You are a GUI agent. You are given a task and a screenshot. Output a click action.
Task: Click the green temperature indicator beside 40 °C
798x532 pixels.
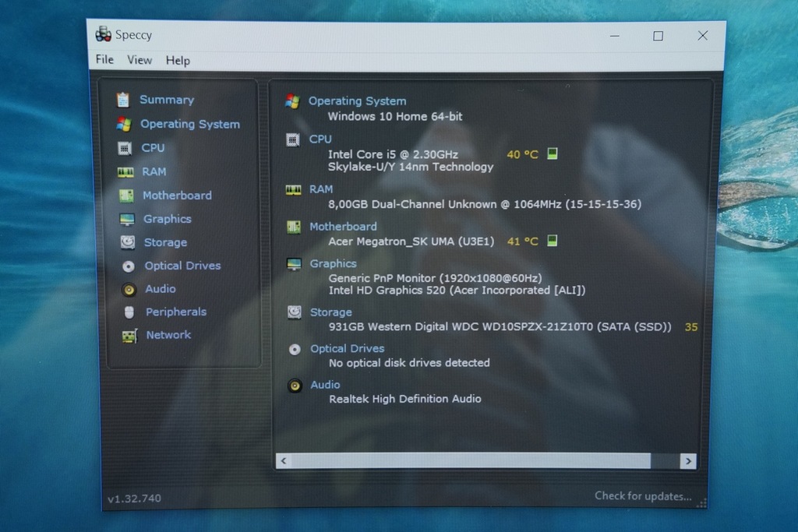tap(553, 153)
